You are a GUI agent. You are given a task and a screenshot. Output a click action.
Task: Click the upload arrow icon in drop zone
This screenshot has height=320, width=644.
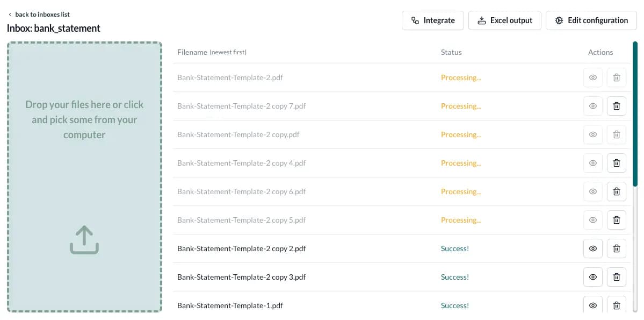(x=84, y=240)
